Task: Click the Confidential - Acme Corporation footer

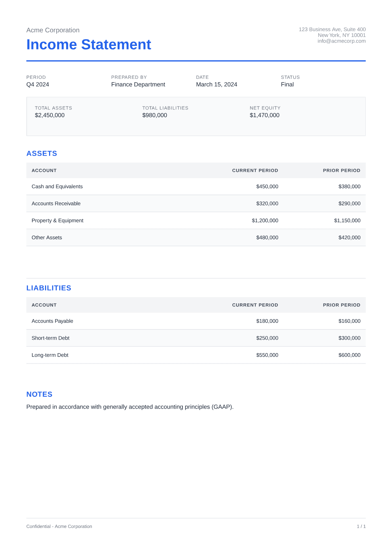Action: click(x=59, y=526)
